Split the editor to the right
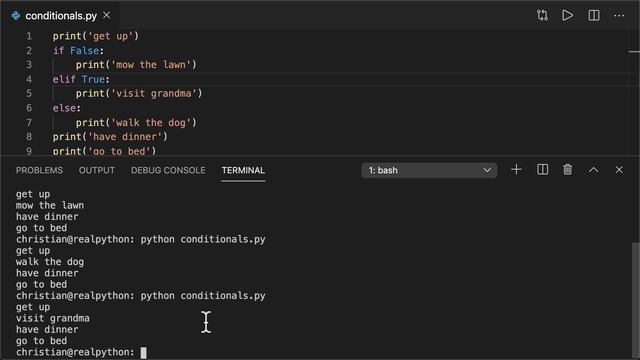This screenshot has width=640, height=360. point(593,16)
